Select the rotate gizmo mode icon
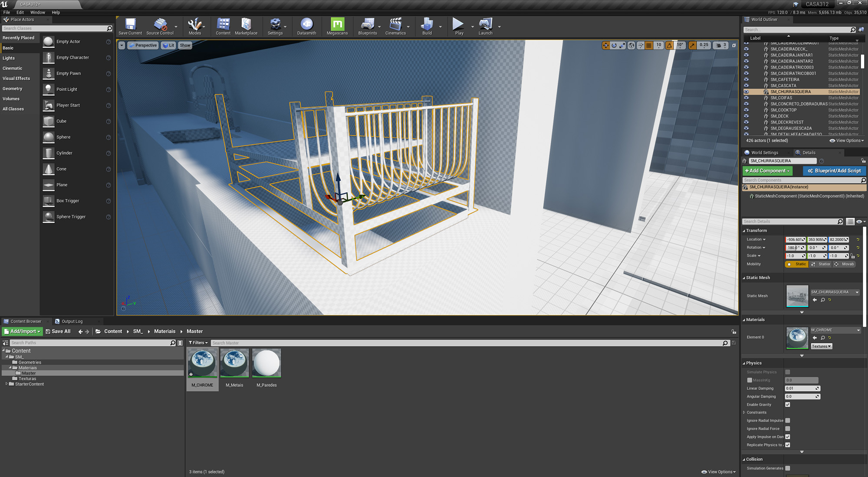The width and height of the screenshot is (868, 477). (614, 45)
